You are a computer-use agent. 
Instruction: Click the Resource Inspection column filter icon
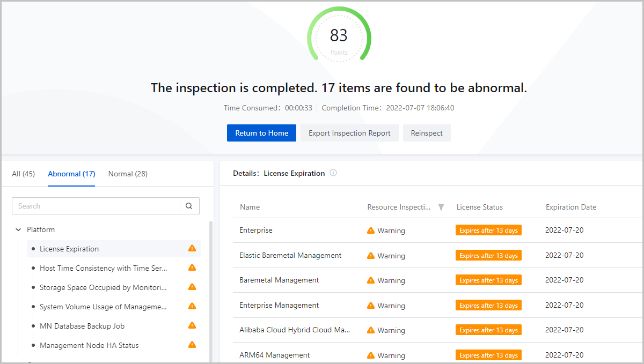[441, 207]
